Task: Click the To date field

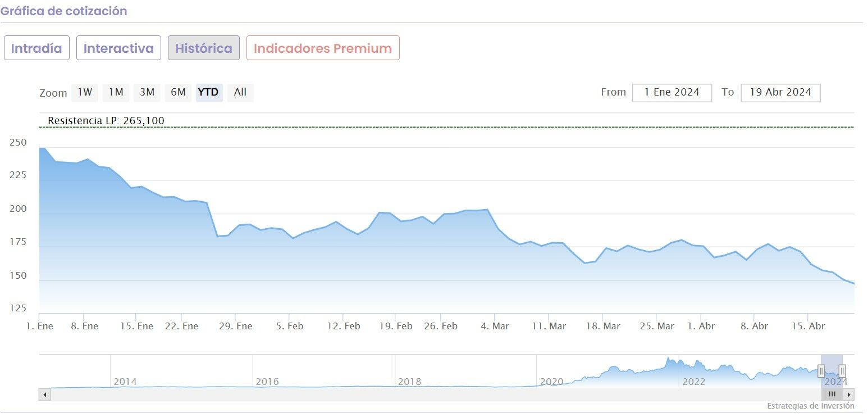Action: [780, 93]
